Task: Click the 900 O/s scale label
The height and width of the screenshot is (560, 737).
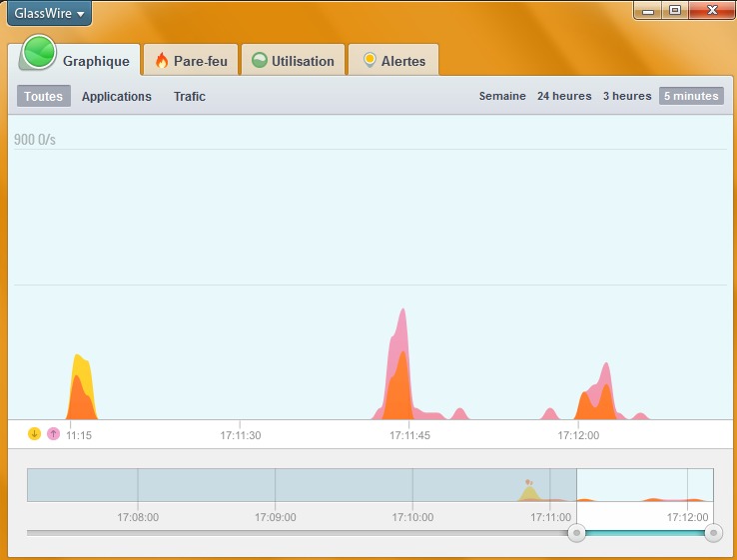Action: pos(35,140)
